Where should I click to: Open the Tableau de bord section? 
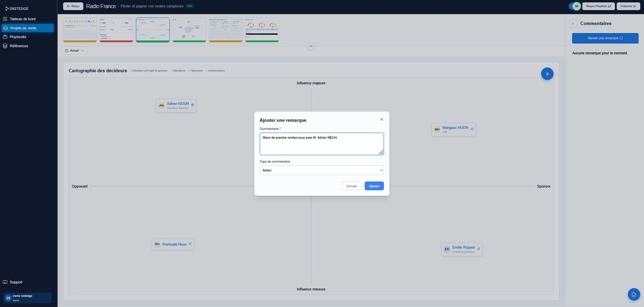tap(23, 18)
